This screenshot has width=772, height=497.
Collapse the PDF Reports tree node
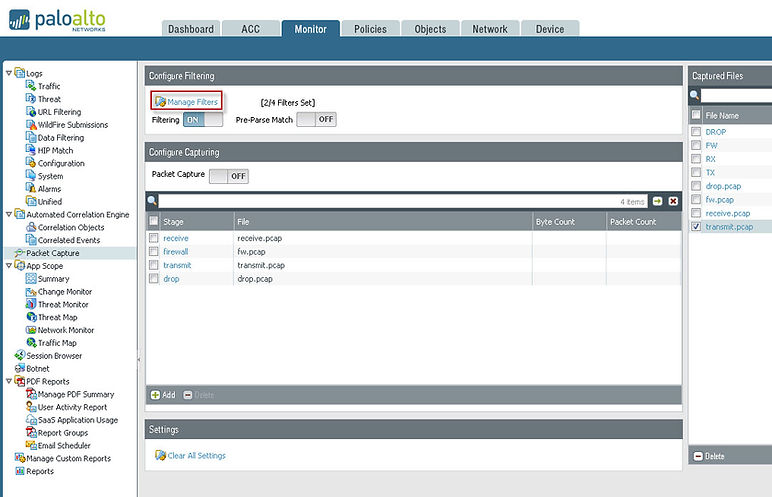coord(9,381)
